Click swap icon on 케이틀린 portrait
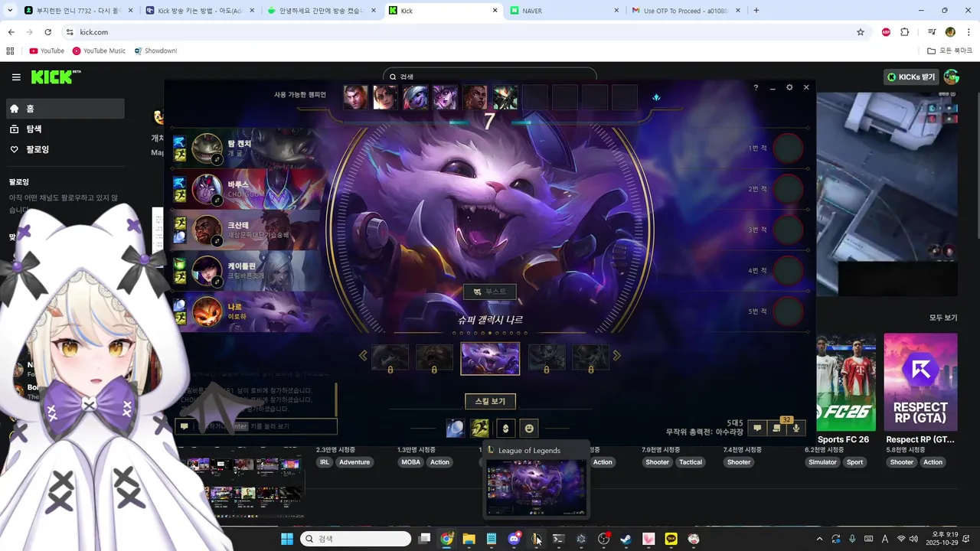 (x=217, y=282)
